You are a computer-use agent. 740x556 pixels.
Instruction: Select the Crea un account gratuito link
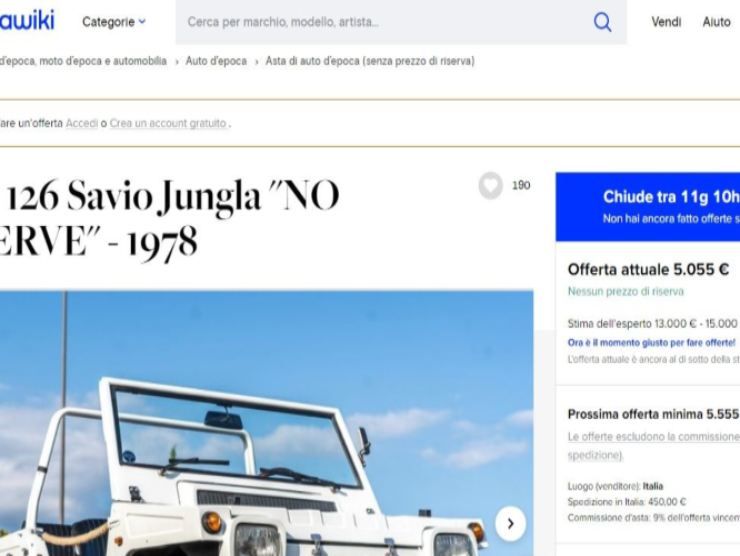[x=168, y=123]
